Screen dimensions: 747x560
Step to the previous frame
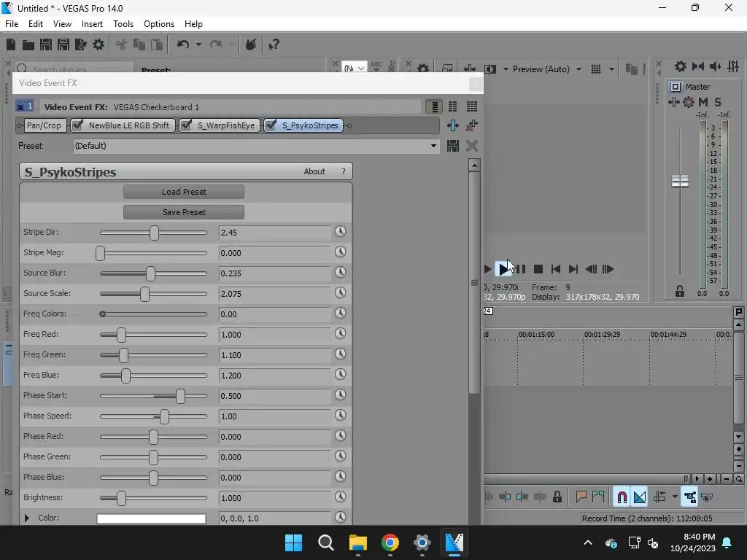pyautogui.click(x=591, y=269)
